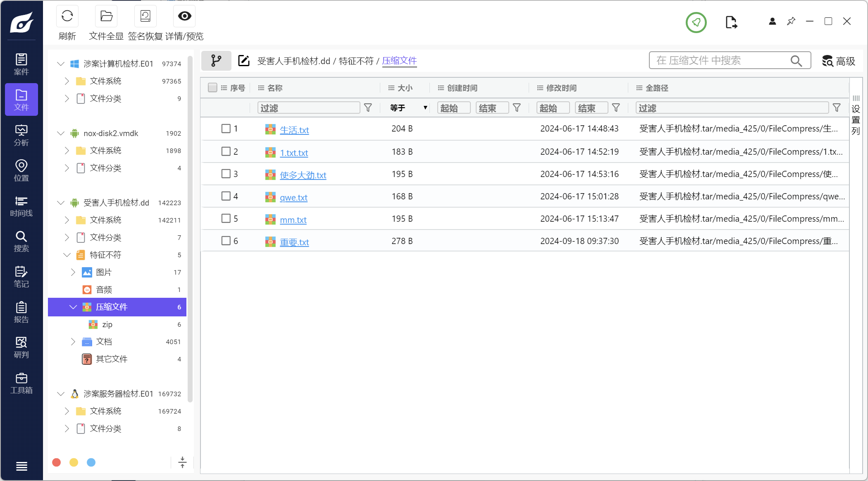Screen dimensions: 868x481
Task: Check the box for row 5 mm.txt
Action: tap(226, 218)
